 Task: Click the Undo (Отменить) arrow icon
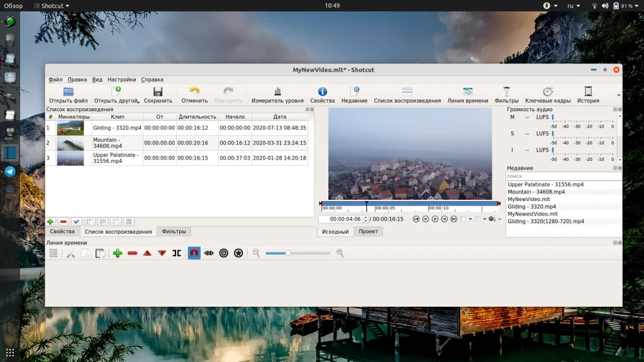coord(194,92)
